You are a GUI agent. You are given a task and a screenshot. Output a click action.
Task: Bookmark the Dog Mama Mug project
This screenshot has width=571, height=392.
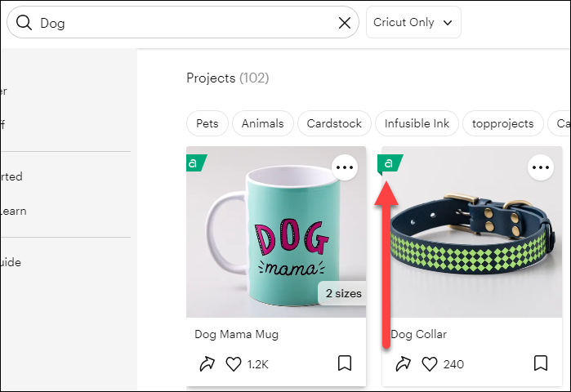[x=345, y=363]
